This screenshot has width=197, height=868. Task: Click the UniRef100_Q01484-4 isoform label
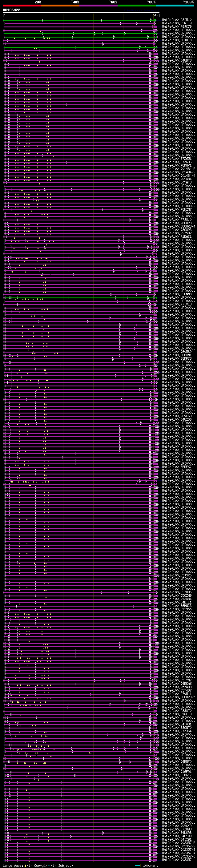pos(179,176)
